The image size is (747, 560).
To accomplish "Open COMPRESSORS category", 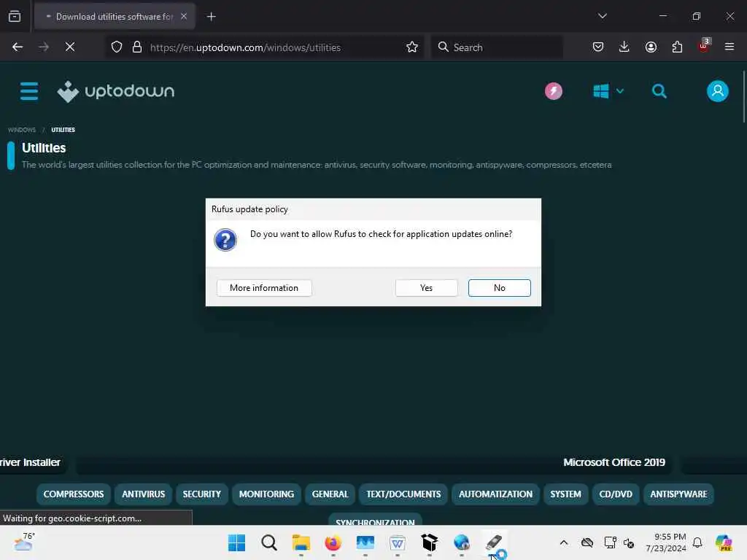I will [x=74, y=494].
